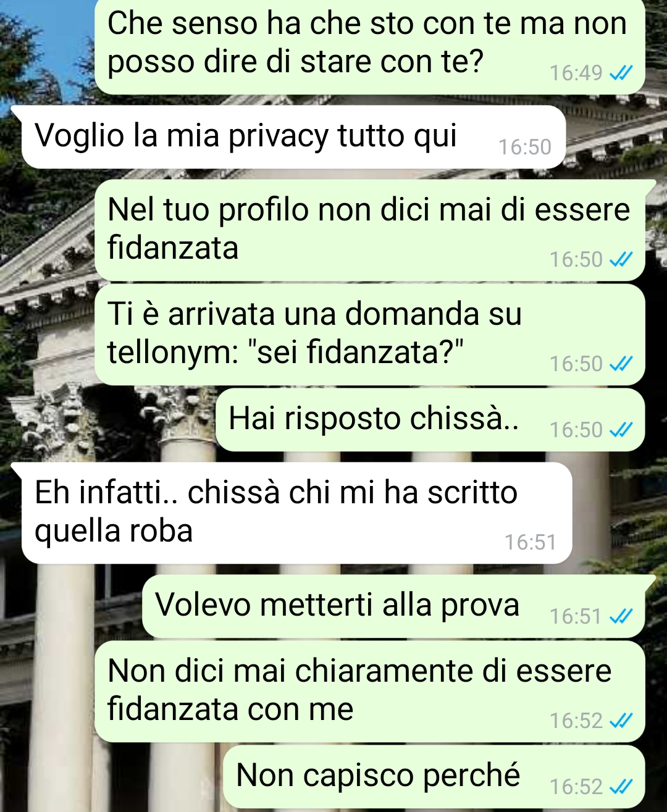Tap the 16:51 timestamp on 'quella roba' message
The image size is (667, 812).
(x=531, y=542)
